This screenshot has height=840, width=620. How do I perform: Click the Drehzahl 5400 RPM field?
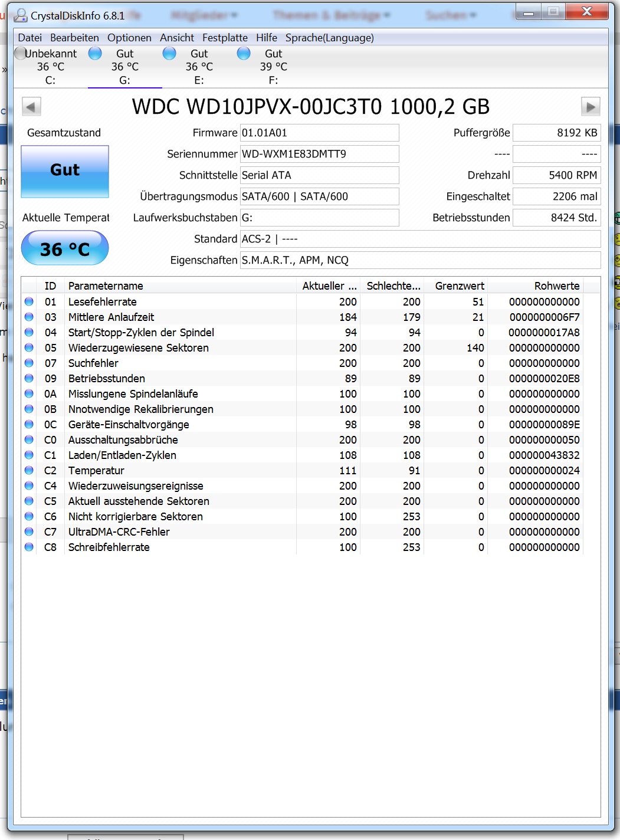click(x=557, y=175)
